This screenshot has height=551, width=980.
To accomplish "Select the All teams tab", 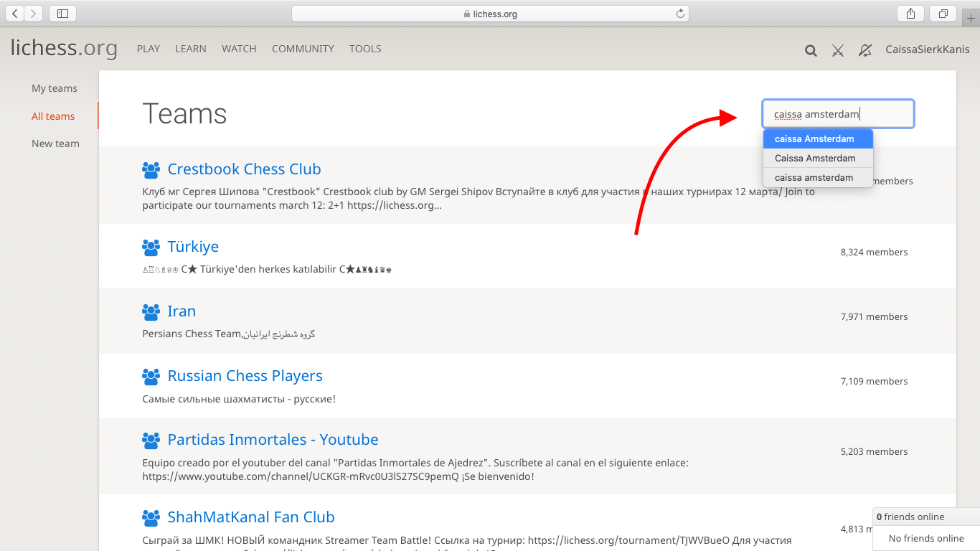I will [x=53, y=116].
